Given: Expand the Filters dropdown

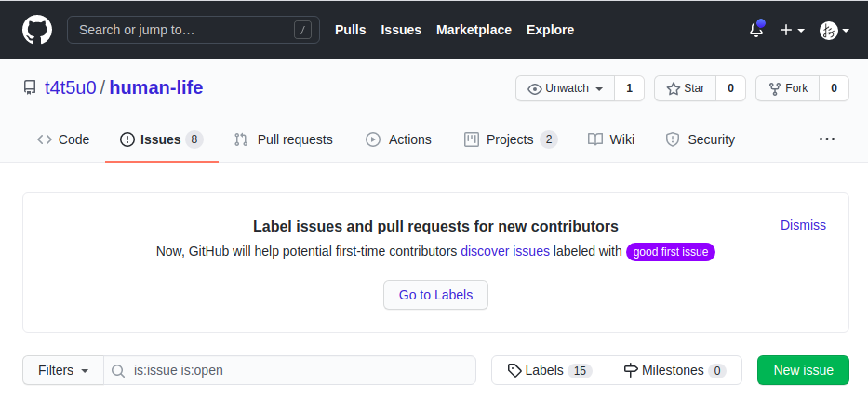Looking at the screenshot, I should 63,370.
